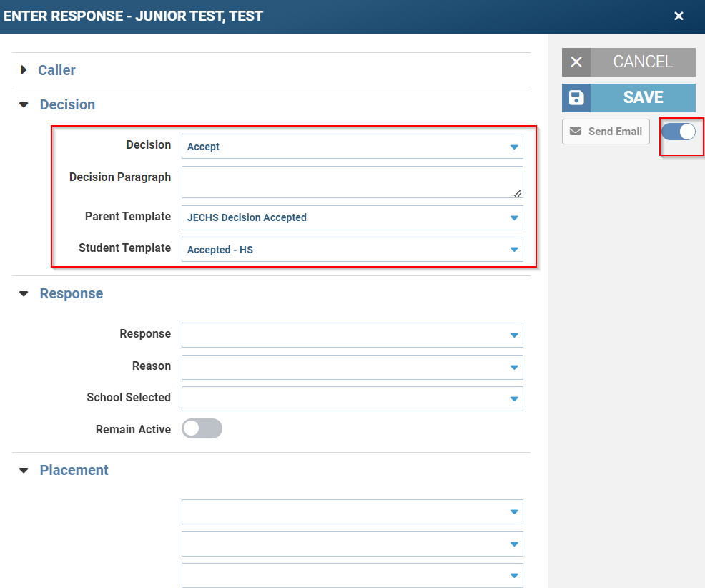Click the Student Template label

(x=124, y=248)
